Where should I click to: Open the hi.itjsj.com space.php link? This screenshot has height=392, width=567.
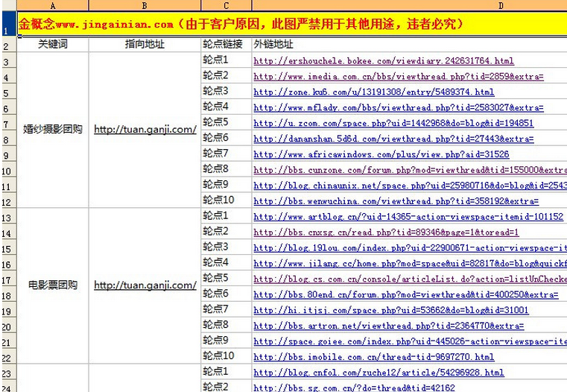391,310
